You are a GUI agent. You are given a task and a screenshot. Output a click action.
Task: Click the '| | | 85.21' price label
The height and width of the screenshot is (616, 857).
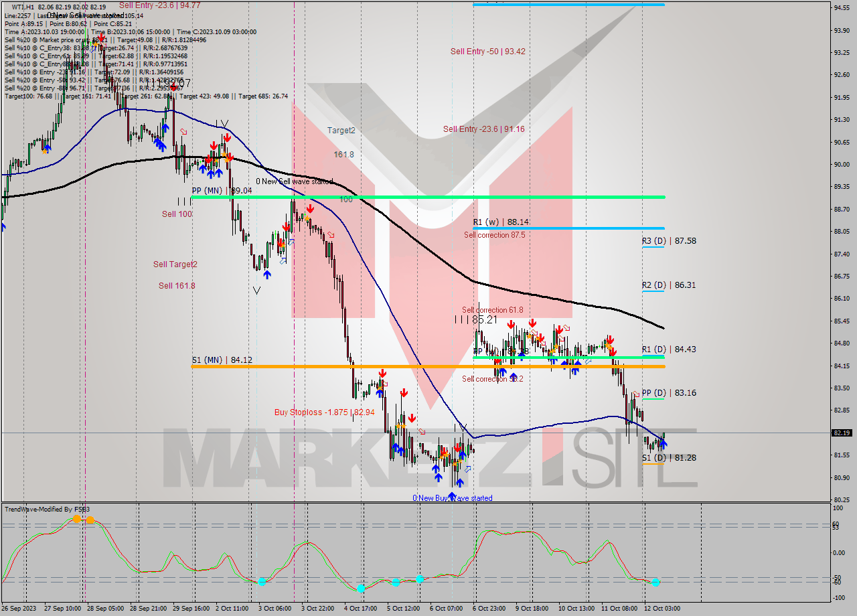(x=477, y=320)
